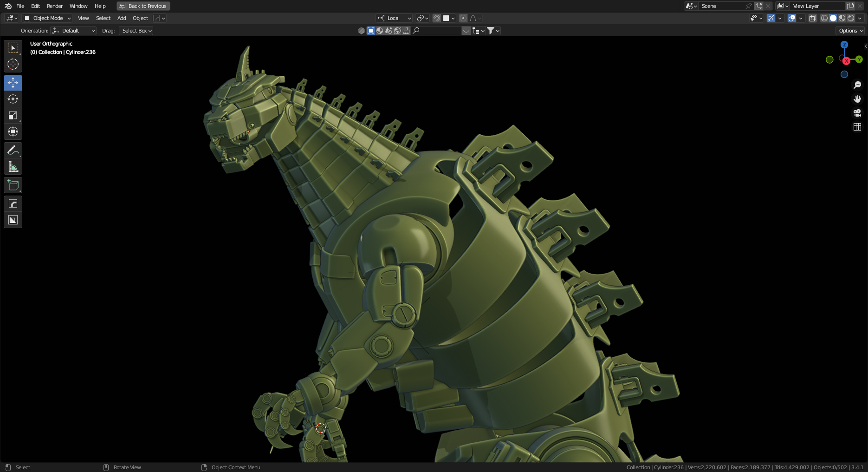Open the File menu
868x472 pixels.
tap(20, 6)
